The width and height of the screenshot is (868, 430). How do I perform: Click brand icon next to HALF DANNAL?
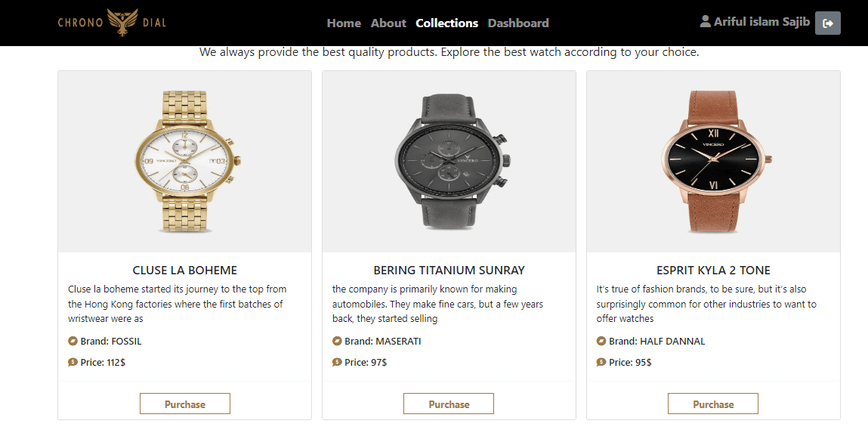601,342
